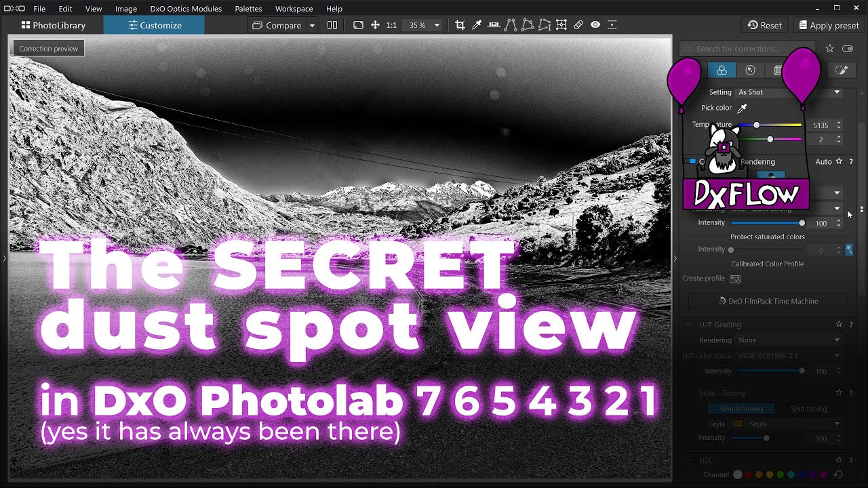Click the move/pan hand tool
Viewport: 868px width, 488px height.
click(x=375, y=25)
